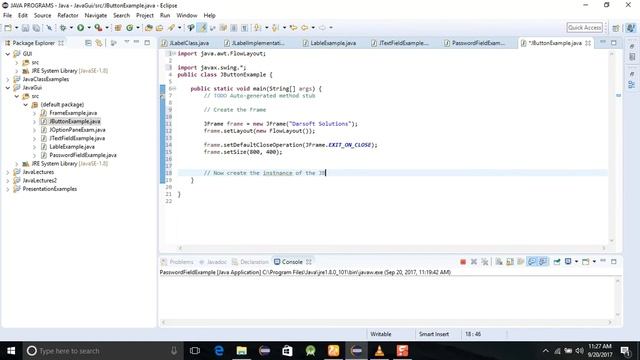Click Maximize on the Console view
The height and width of the screenshot is (360, 640).
point(613,262)
